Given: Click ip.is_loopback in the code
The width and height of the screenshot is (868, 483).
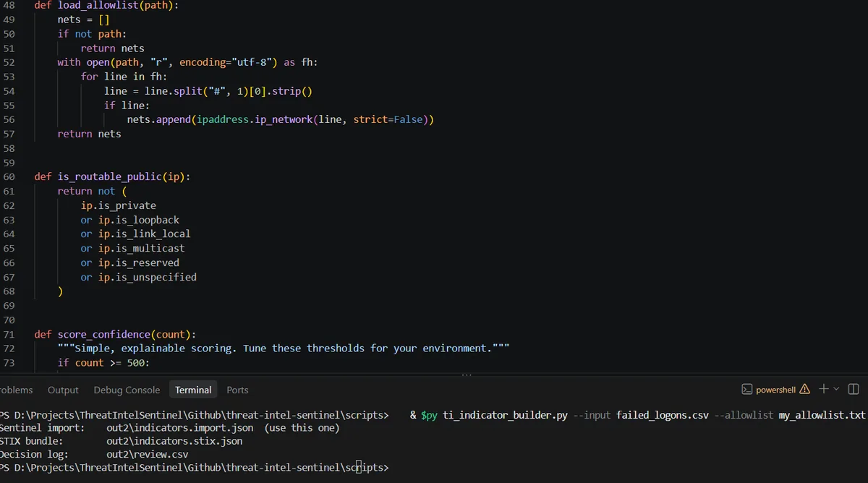Looking at the screenshot, I should [139, 220].
